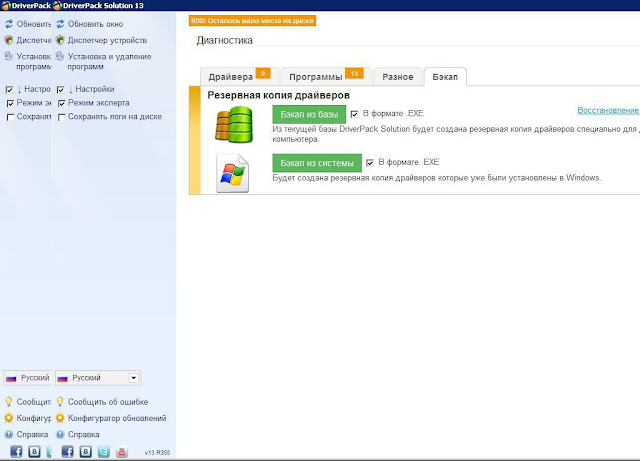Click the icon beside 'Установка и удаление программ'
This screenshot has height=461, width=640.
click(60, 56)
